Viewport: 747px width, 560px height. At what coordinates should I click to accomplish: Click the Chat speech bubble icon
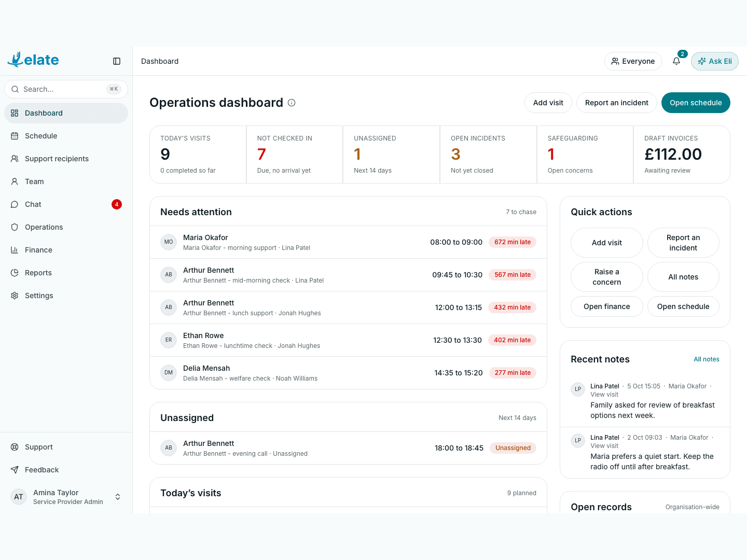[x=15, y=204]
